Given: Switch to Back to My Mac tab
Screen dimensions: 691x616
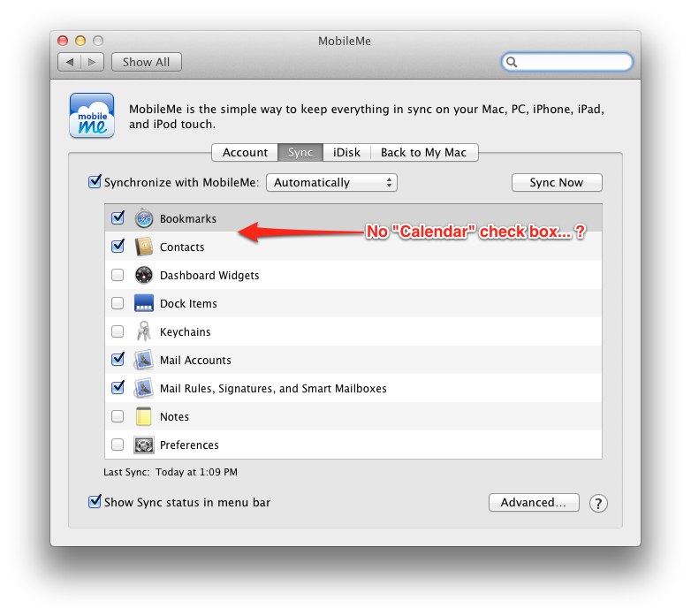Looking at the screenshot, I should pyautogui.click(x=423, y=153).
